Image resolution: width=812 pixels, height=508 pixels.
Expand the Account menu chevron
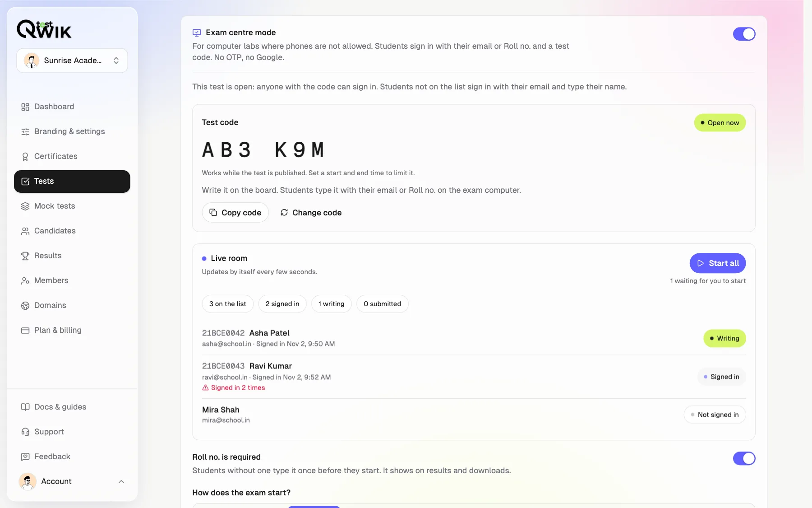click(x=121, y=482)
